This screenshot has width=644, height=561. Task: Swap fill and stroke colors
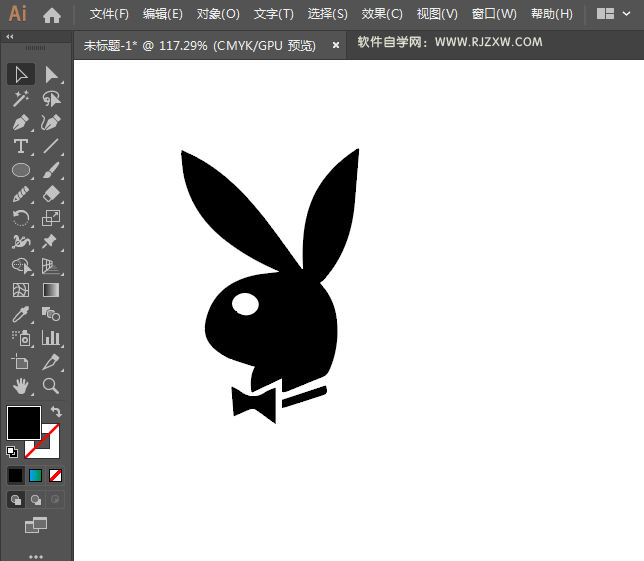click(x=56, y=411)
